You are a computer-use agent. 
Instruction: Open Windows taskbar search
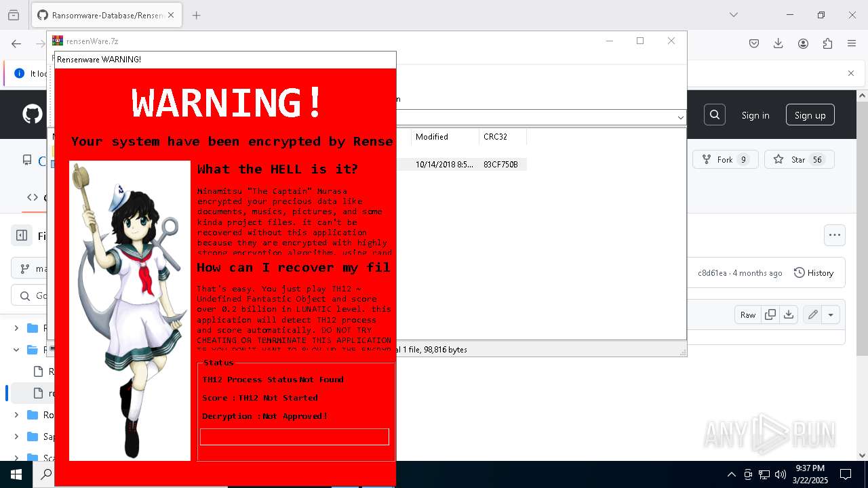pos(46,474)
